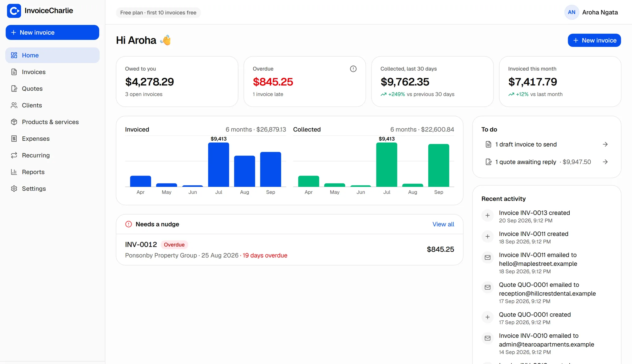The image size is (632, 364).
Task: Click the info icon on Overdue card
Action: (x=353, y=69)
